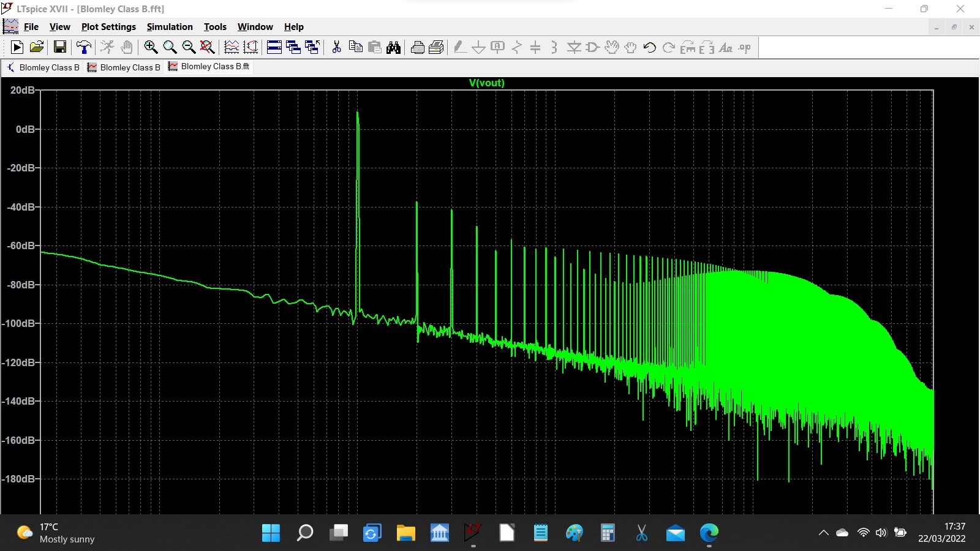This screenshot has width=980, height=551.
Task: Click the Close All Windows icon
Action: [x=312, y=47]
